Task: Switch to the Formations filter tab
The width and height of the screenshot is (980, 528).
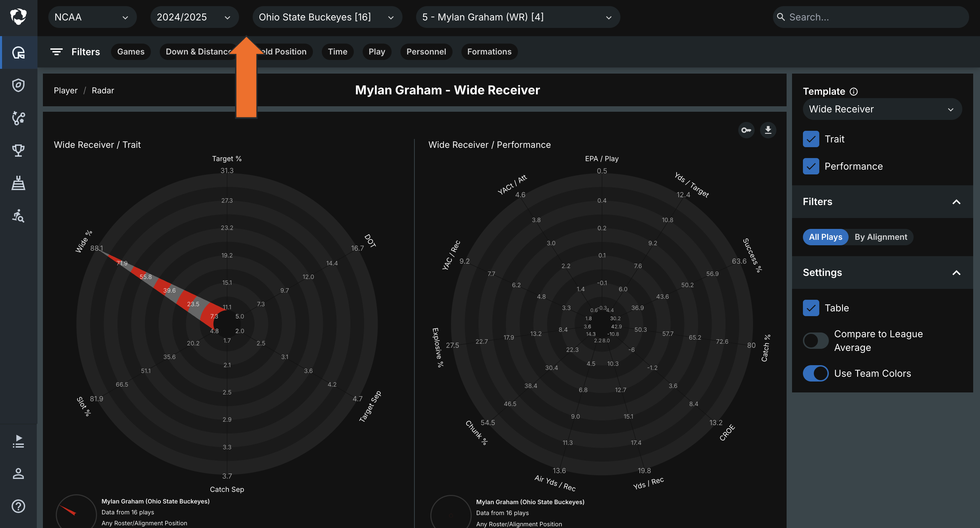Action: (489, 52)
